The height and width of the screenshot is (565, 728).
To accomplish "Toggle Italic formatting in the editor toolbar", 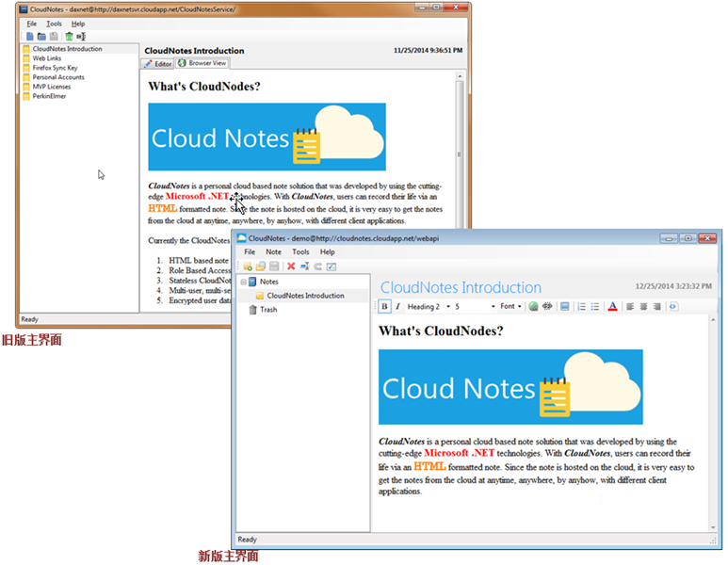I will 397,306.
